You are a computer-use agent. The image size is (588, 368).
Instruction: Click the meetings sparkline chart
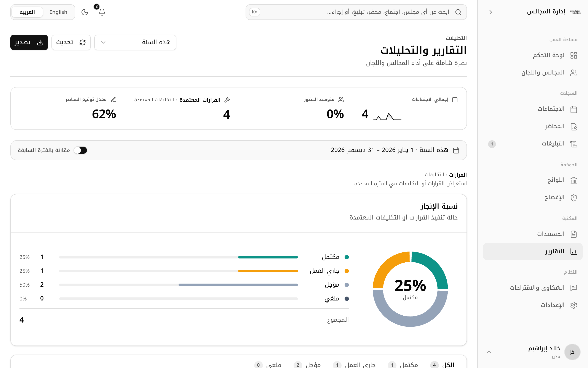[387, 116]
